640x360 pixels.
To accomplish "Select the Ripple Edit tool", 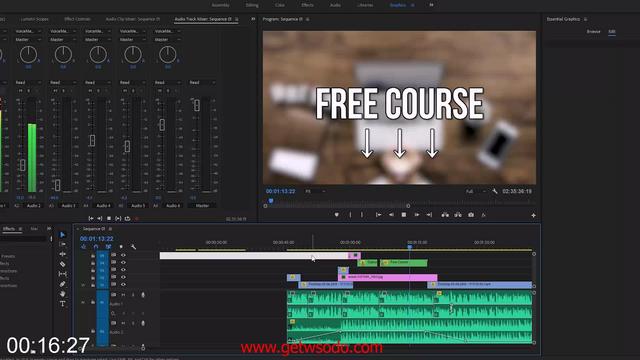I will click(62, 254).
